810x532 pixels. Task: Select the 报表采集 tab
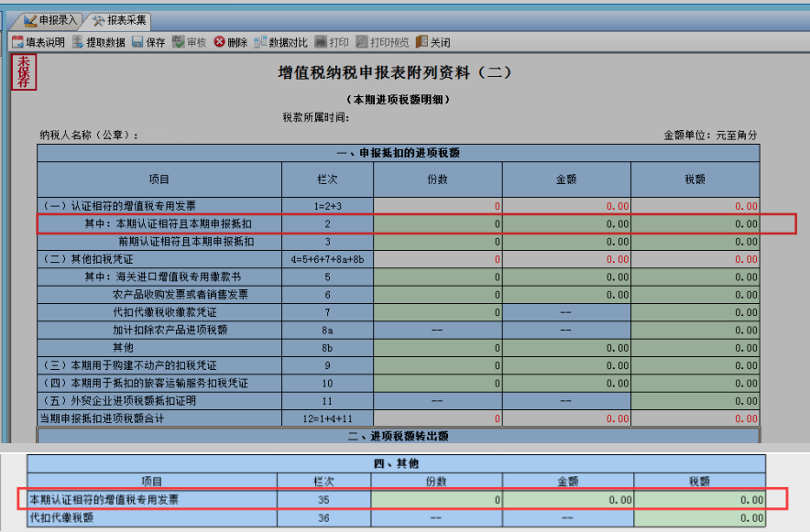(x=119, y=21)
